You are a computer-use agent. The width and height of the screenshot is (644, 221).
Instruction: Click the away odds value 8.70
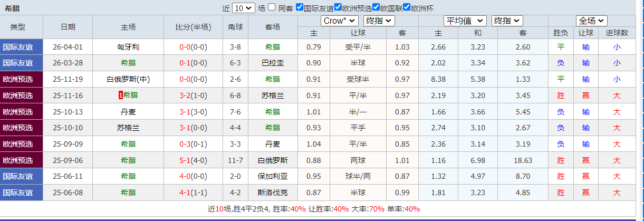tap(523, 177)
